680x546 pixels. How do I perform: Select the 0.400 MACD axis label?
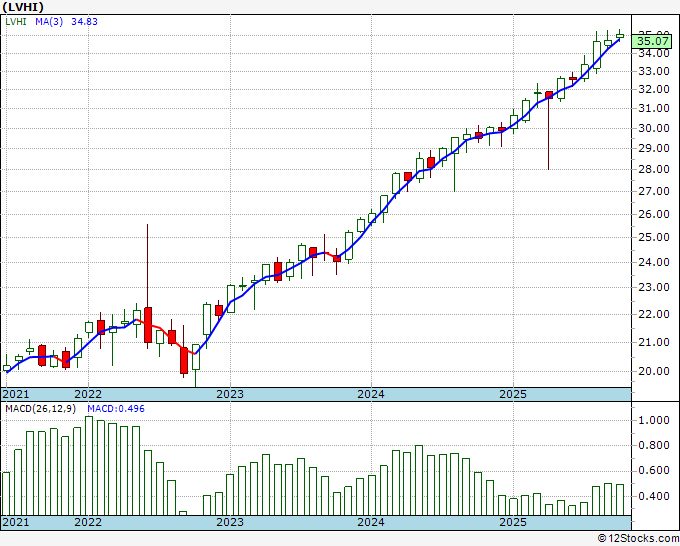pos(654,496)
